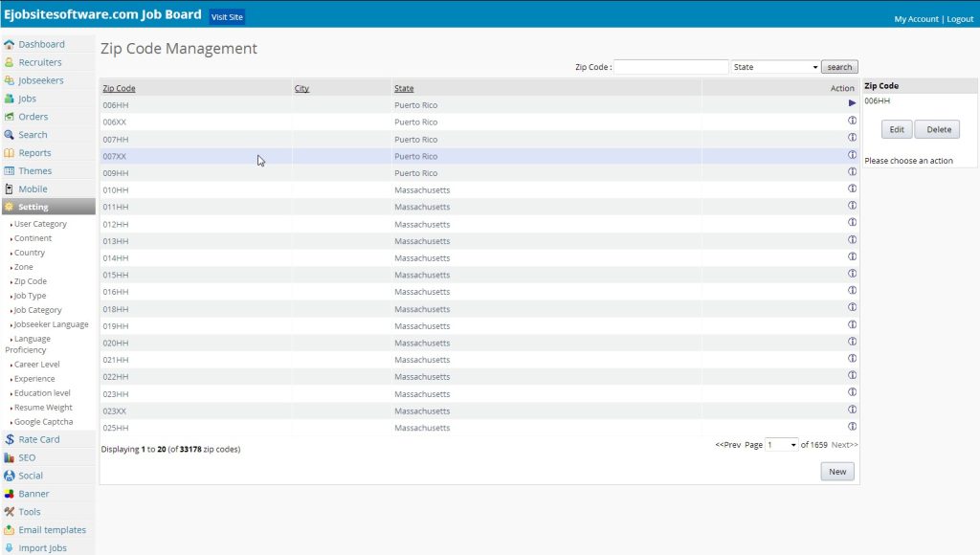The width and height of the screenshot is (980, 555).
Task: Click the Tools wrench icon
Action: coord(9,512)
